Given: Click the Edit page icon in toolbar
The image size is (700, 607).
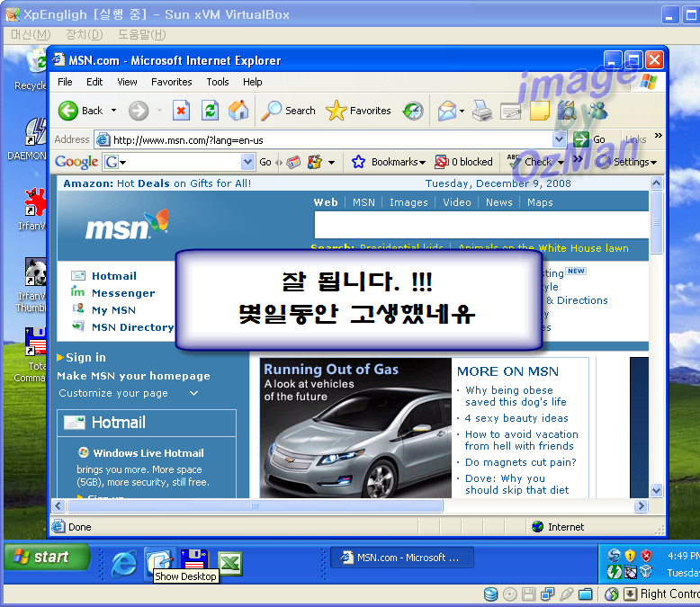Looking at the screenshot, I should point(511,111).
